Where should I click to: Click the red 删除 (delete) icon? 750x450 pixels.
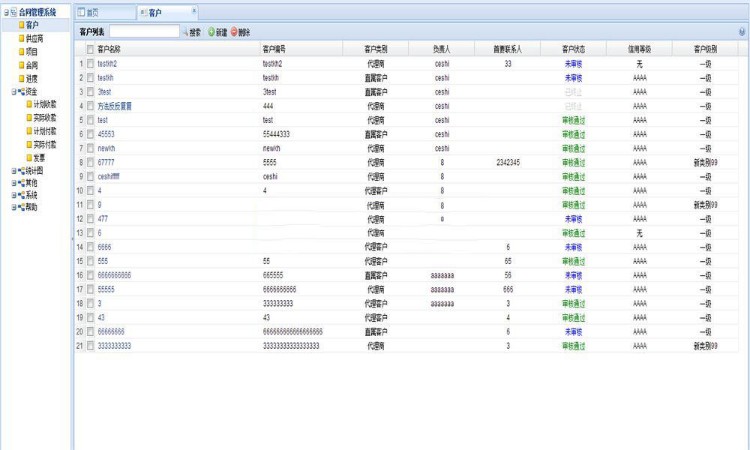(x=235, y=32)
